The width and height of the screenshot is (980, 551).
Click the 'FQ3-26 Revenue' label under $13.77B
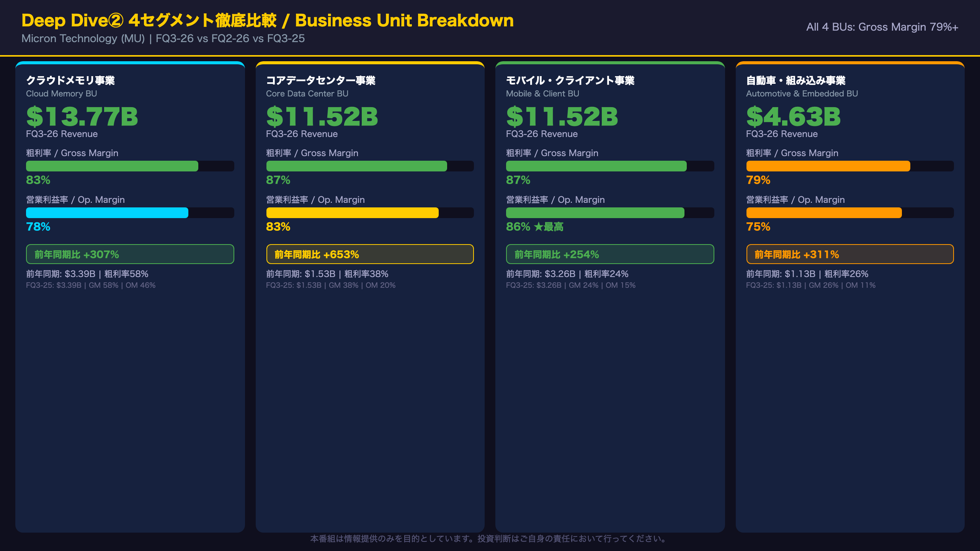pyautogui.click(x=62, y=134)
